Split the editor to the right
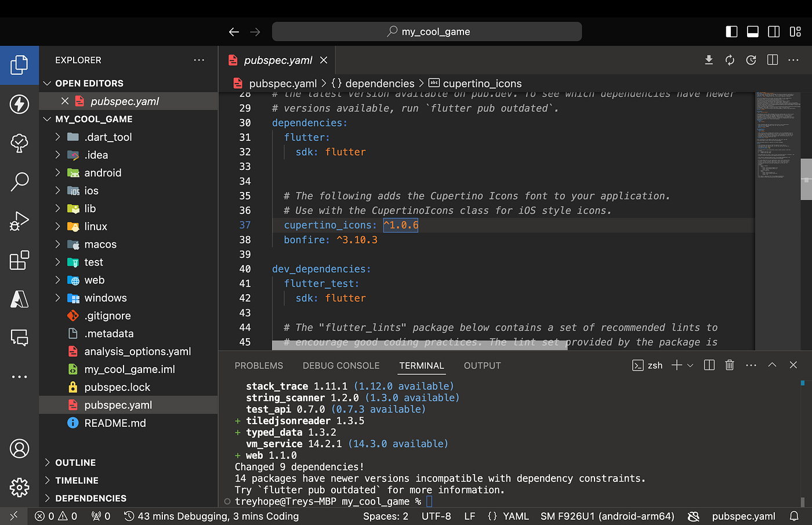Screen dimensions: 812x525 (773, 60)
